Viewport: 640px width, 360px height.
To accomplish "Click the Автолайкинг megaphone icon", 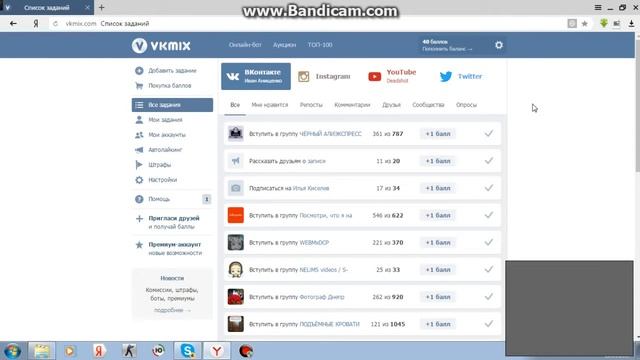I will pos(139,150).
